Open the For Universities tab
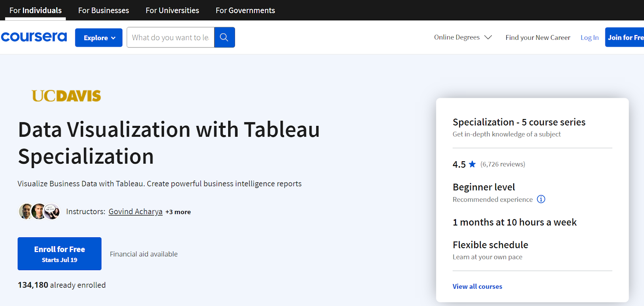Viewport: 644px width, 306px height. (172, 10)
